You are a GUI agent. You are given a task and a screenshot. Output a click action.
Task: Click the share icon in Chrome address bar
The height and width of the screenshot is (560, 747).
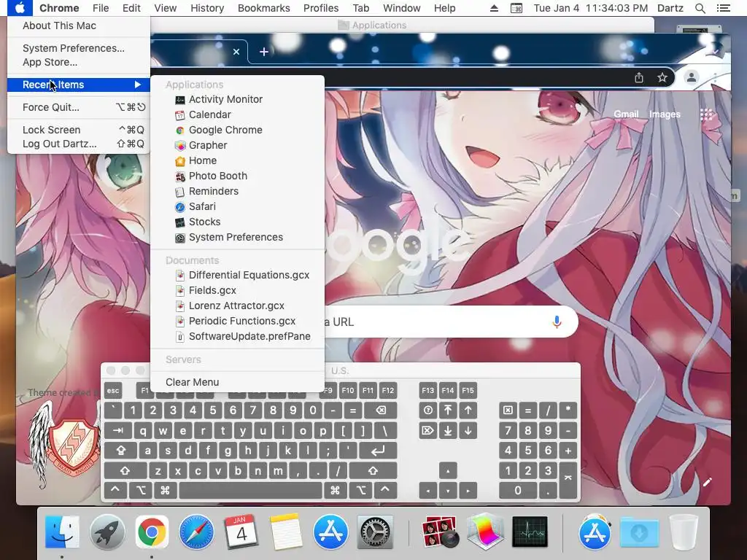click(x=639, y=77)
